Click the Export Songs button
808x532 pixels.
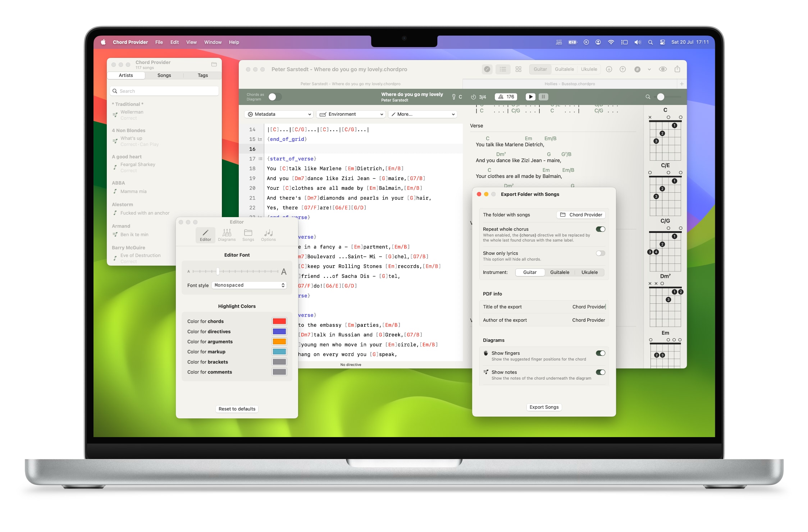click(544, 407)
